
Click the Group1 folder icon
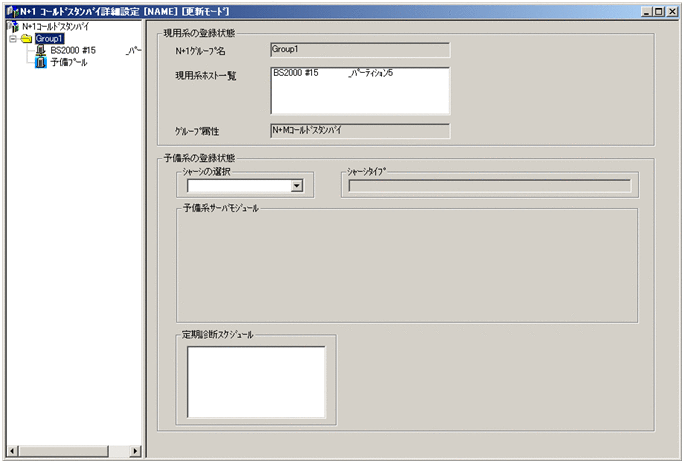tap(26, 39)
